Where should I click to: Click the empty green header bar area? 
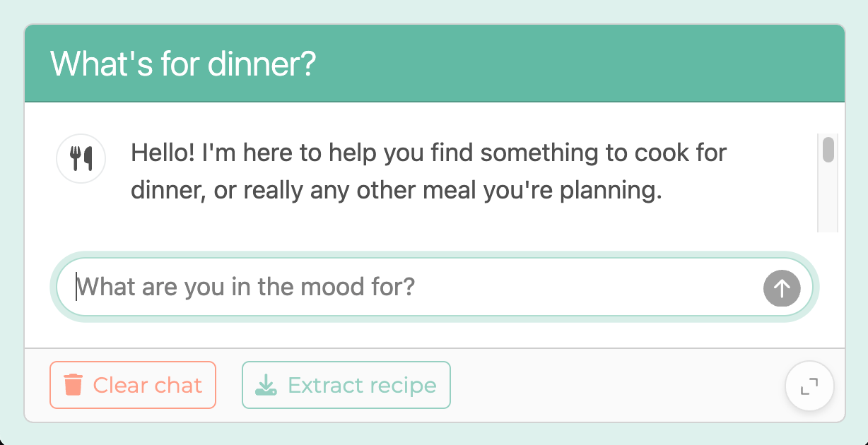tap(580, 64)
